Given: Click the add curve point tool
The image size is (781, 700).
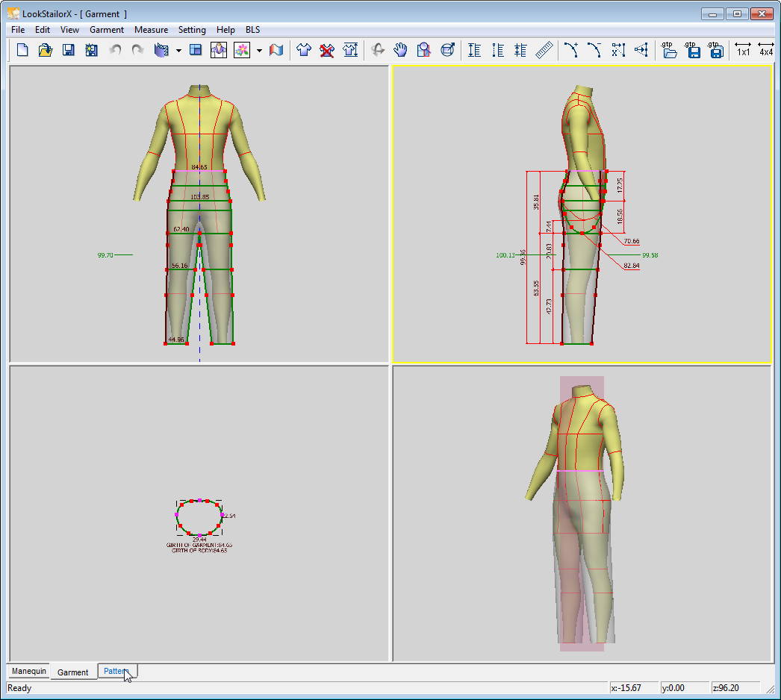Looking at the screenshot, I should point(571,50).
